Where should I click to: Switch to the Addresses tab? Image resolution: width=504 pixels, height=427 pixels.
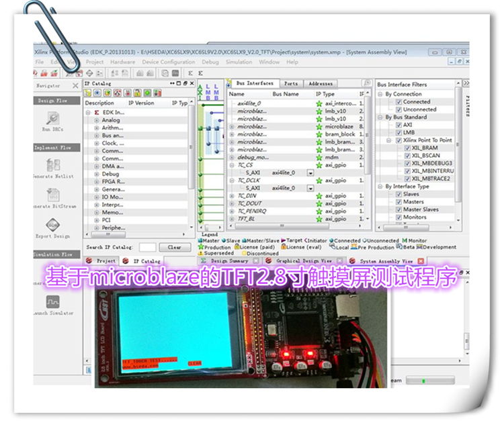321,83
